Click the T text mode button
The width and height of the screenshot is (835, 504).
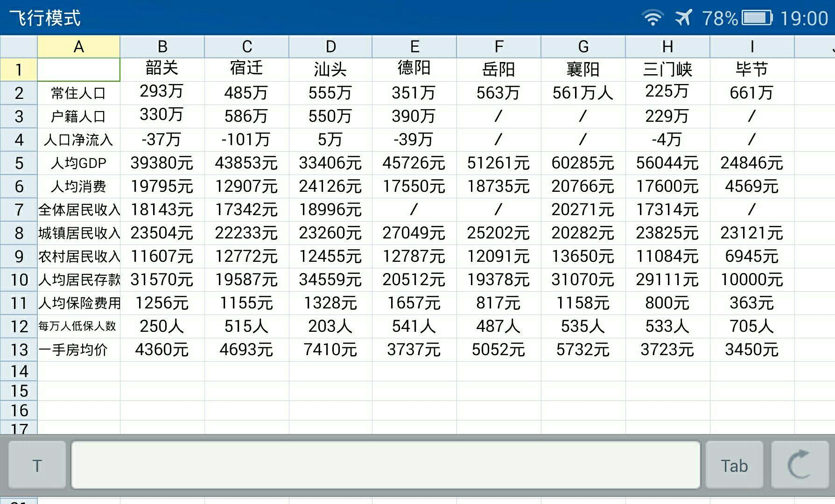pos(37,465)
